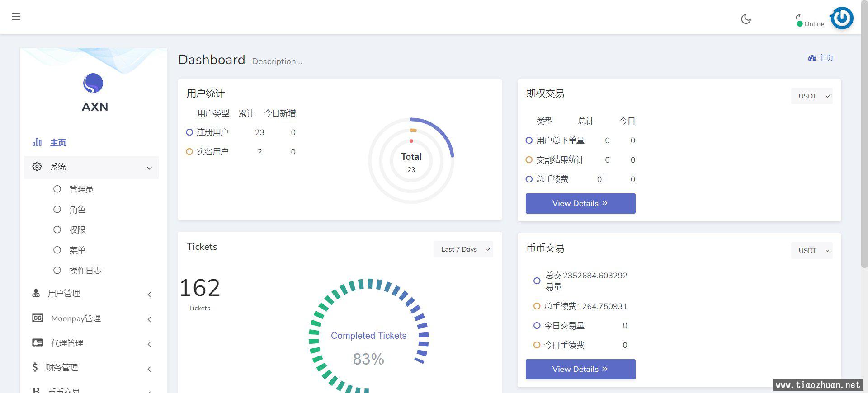Viewport: 868px width, 393px height.
Task: Click View Details in 期权交易 card
Action: pyautogui.click(x=580, y=203)
